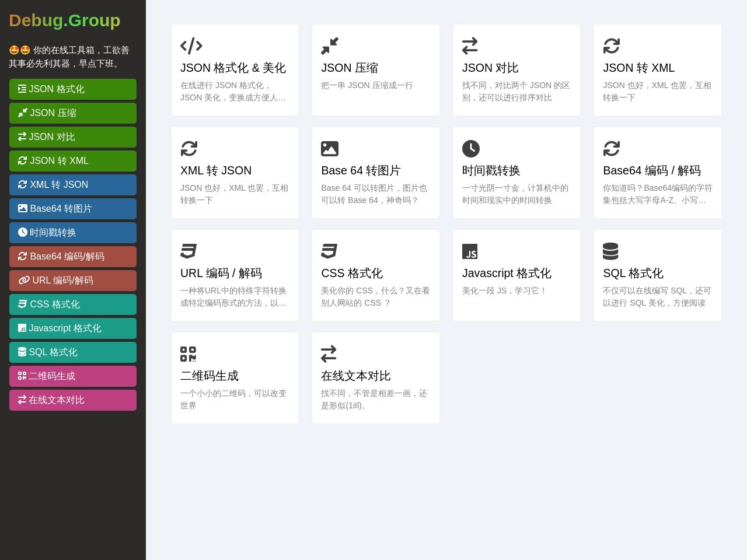
Task: Click description starting '找不同，对比两个 JSON 的区别'
Action: click(x=516, y=91)
